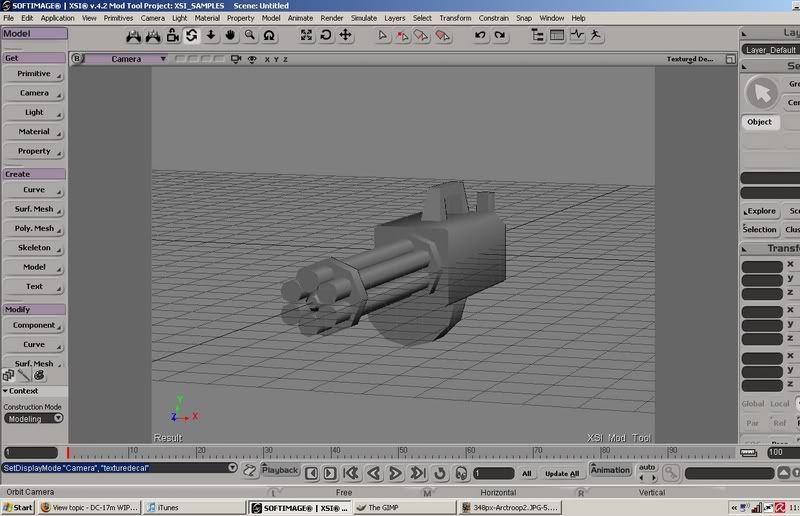Activate the Rotate transform tool
This screenshot has width=800, height=516.
point(326,35)
